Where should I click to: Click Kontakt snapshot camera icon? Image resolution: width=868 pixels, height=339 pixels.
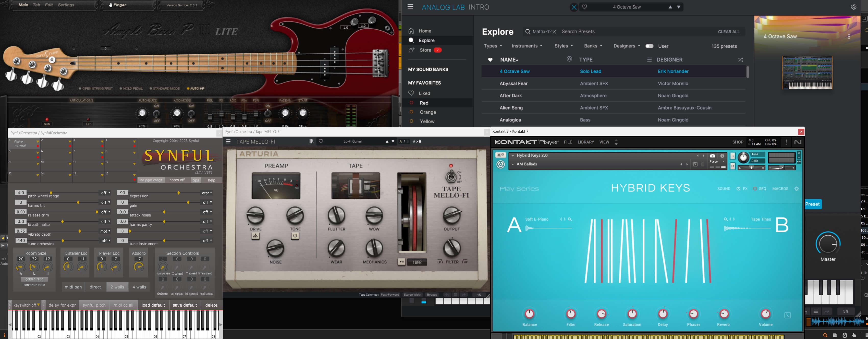point(712,156)
